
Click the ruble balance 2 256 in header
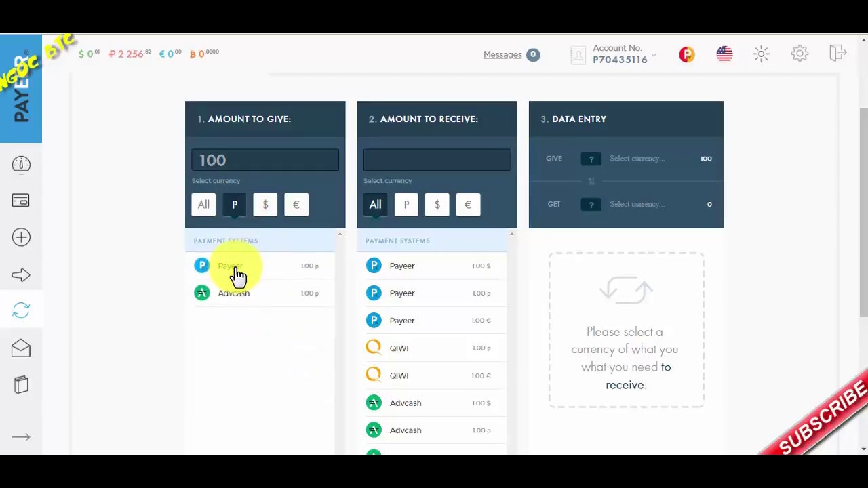[x=130, y=54]
